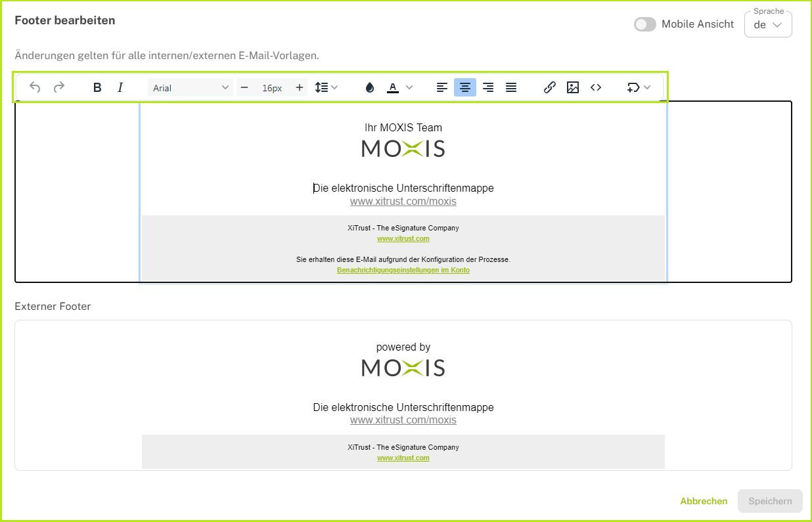Expand the line height dropdown
This screenshot has height=522, width=812.
pos(326,87)
